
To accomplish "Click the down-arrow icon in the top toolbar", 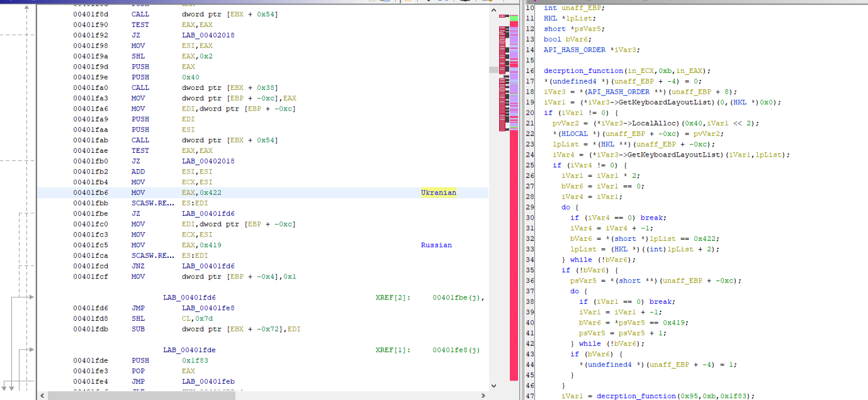I will (428, 1).
